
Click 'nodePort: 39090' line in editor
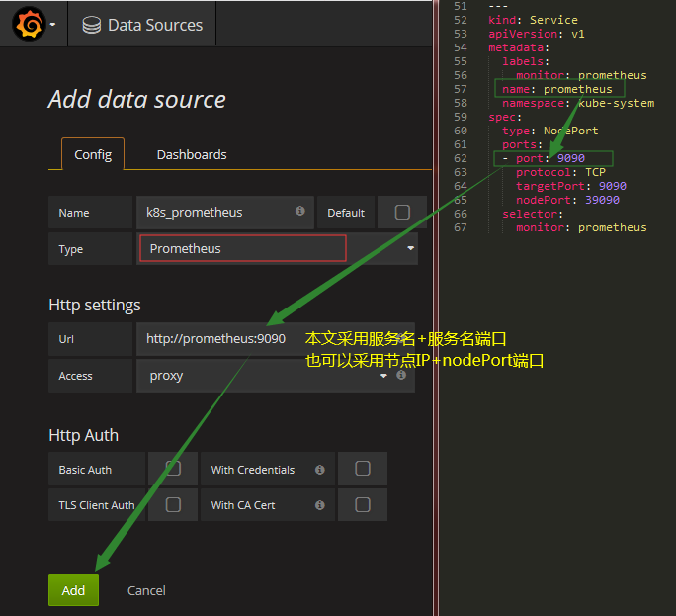(567, 200)
